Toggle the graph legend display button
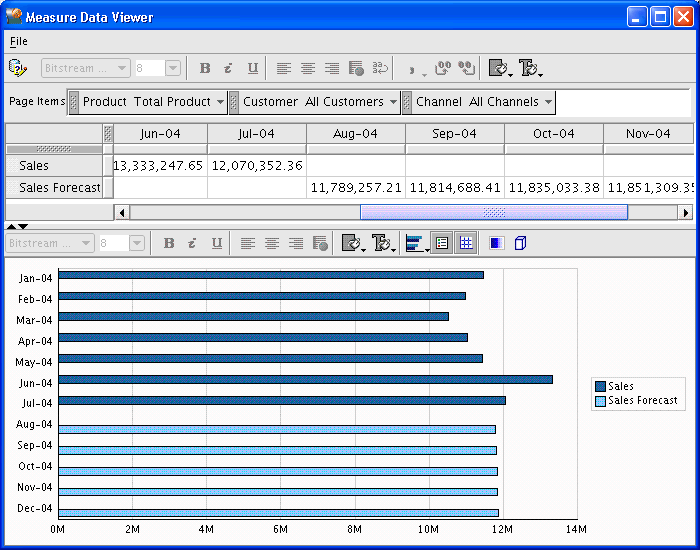The image size is (700, 550). coord(442,243)
